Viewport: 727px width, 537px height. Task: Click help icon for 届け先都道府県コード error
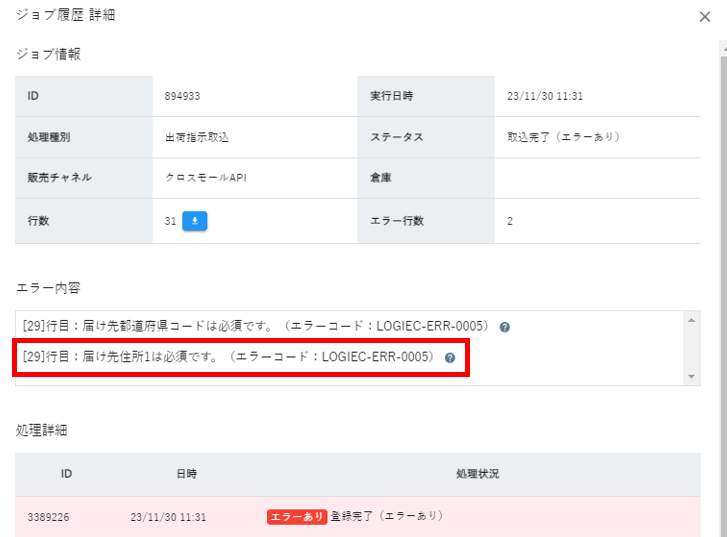(x=504, y=327)
